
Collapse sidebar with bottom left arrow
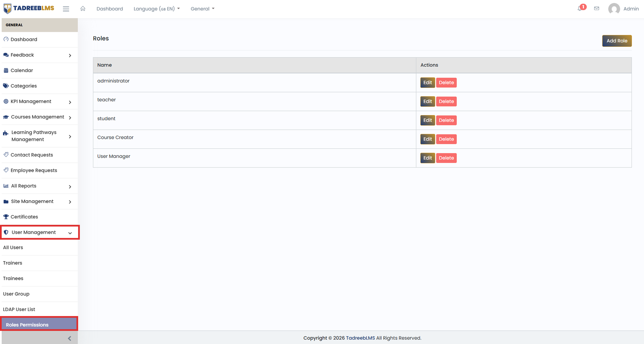click(x=70, y=338)
